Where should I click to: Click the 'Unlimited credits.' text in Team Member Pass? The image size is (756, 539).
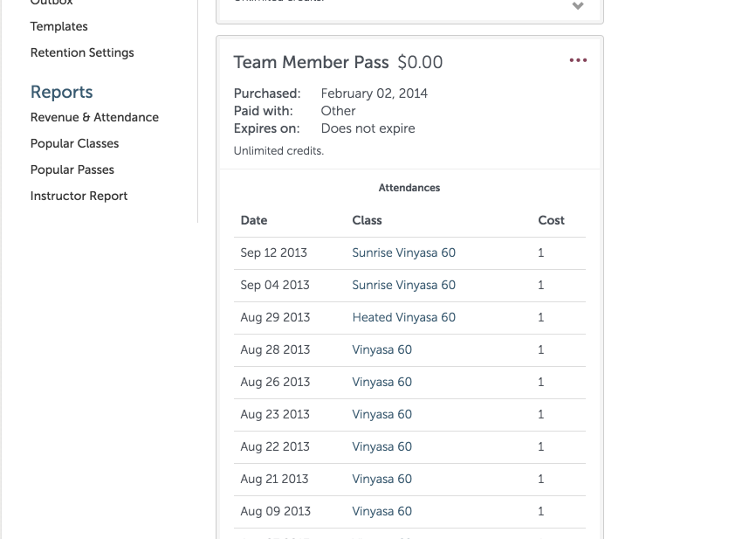pyautogui.click(x=278, y=151)
